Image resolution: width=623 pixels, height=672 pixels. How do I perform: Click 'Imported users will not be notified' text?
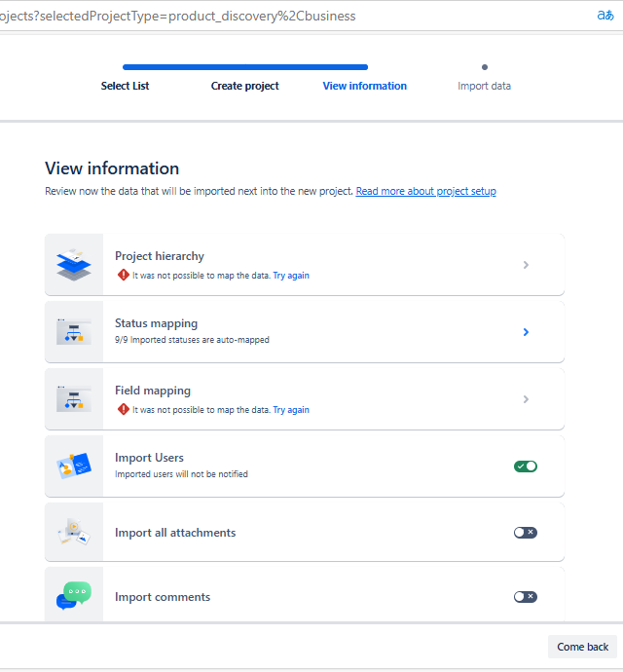(181, 474)
